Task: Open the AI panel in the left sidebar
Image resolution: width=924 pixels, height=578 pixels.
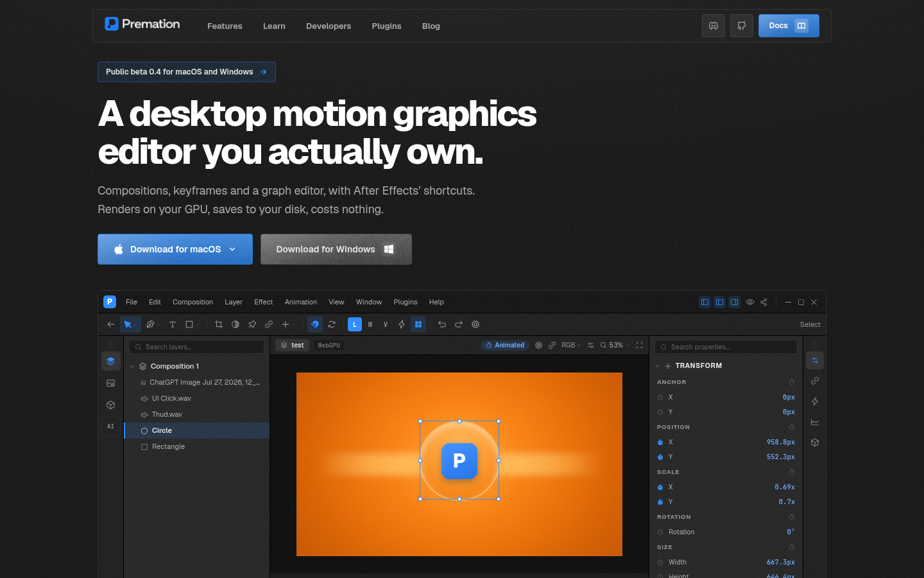Action: coord(111,426)
